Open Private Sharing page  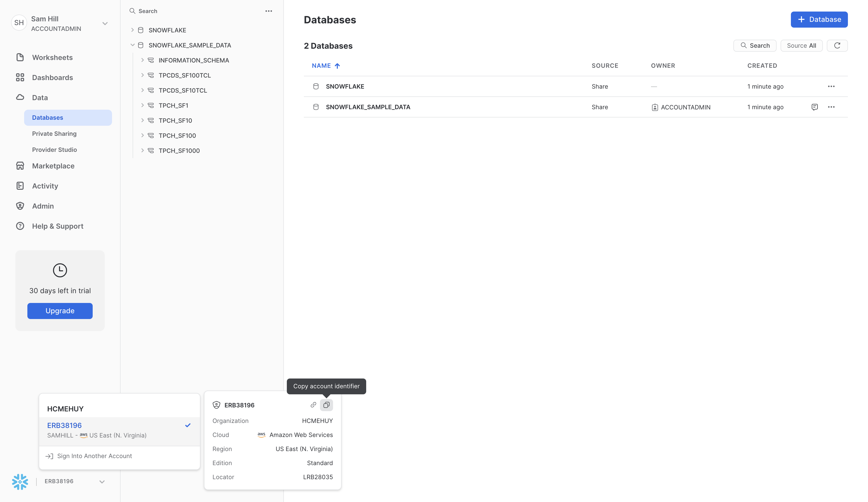pos(55,134)
